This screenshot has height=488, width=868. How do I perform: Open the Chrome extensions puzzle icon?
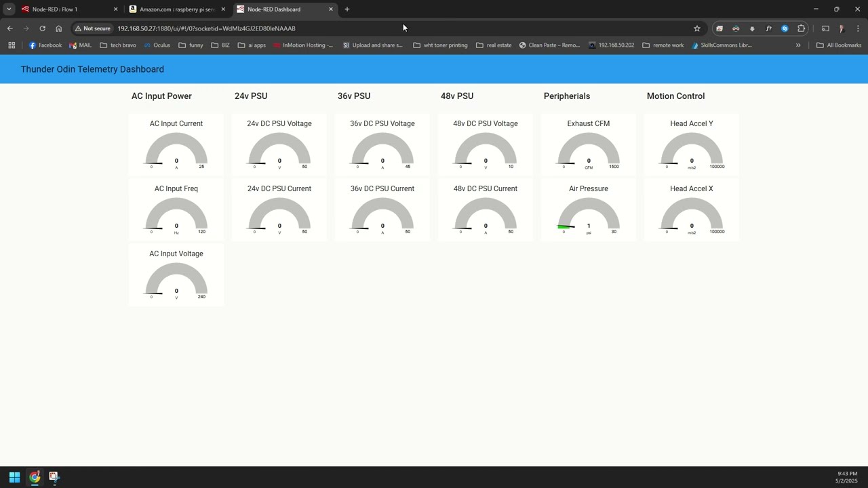tap(801, 28)
